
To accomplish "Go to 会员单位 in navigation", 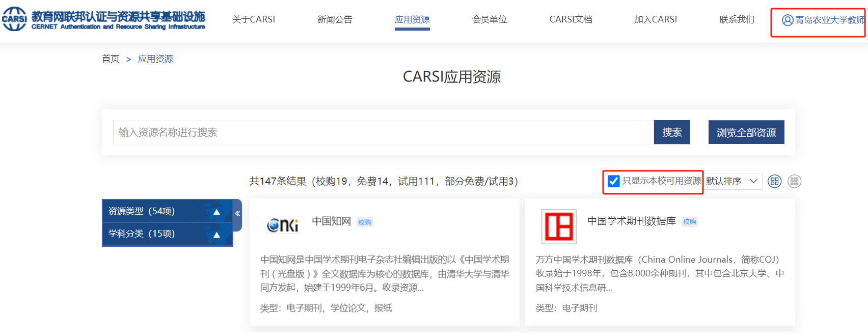I will (490, 19).
